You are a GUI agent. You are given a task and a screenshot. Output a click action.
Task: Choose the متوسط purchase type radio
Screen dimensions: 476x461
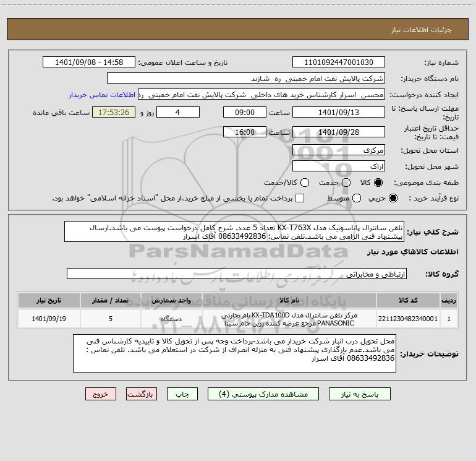[357, 198]
